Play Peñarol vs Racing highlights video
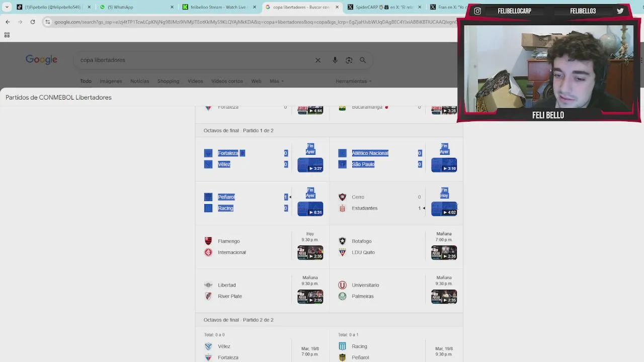644x362 pixels. coord(310,209)
